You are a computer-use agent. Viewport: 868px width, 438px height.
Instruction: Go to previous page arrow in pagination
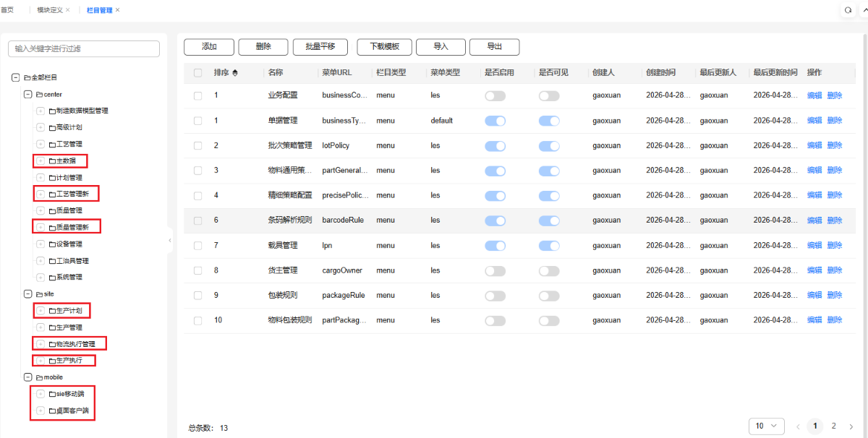[x=798, y=426]
